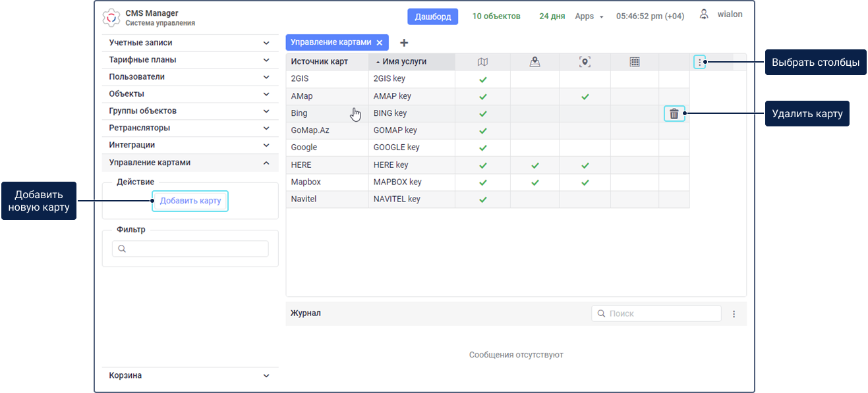Screen dimensions: 868x393
Task: Sort by Имя услуги column header
Action: click(404, 62)
